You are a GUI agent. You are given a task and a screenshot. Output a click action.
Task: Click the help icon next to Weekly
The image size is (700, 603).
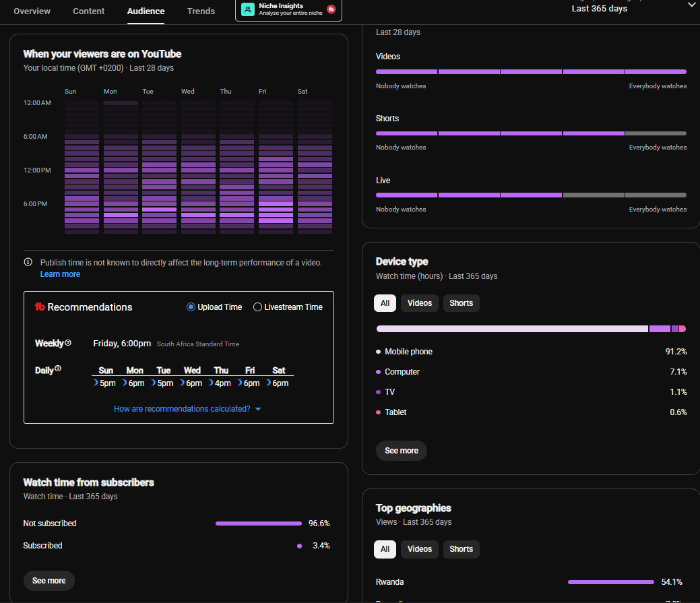point(68,343)
